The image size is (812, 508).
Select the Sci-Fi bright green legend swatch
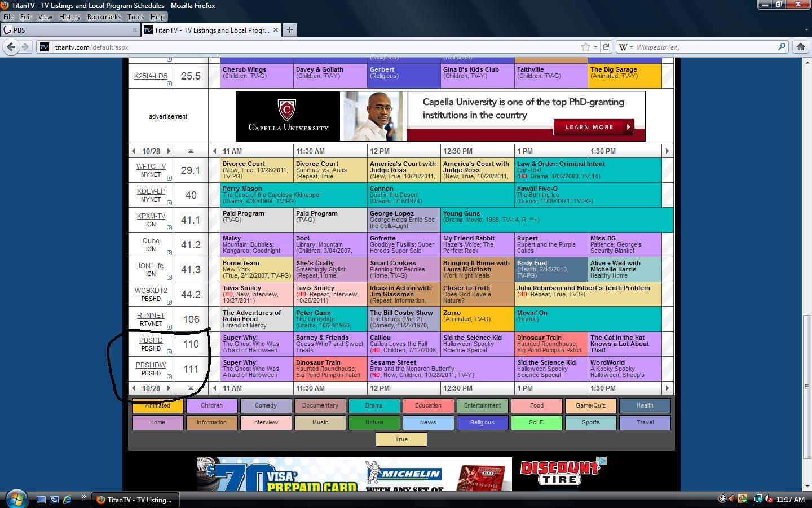536,422
